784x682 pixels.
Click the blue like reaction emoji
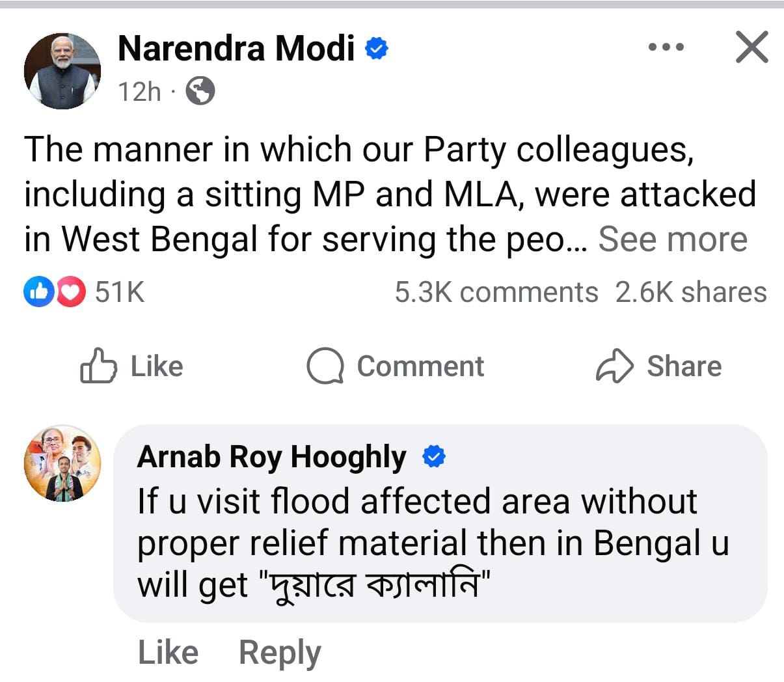(37, 292)
